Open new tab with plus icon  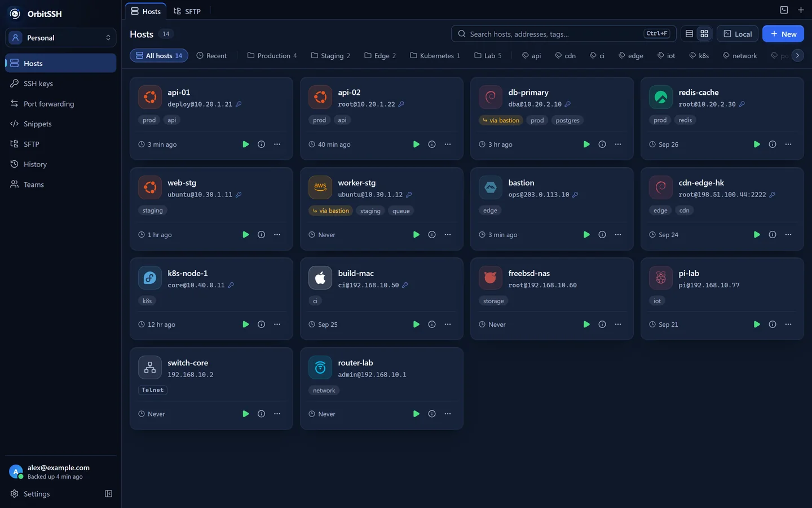coord(801,10)
